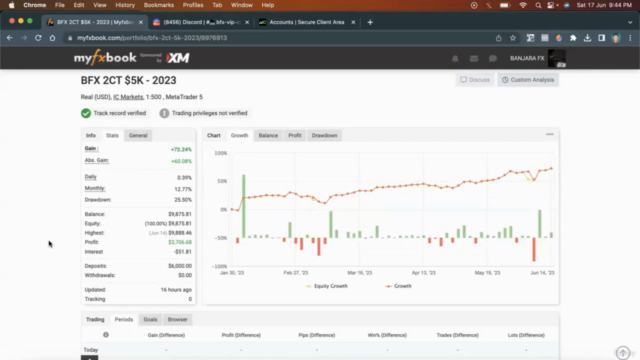Open Myfxbook chat bubble icon

point(493,58)
